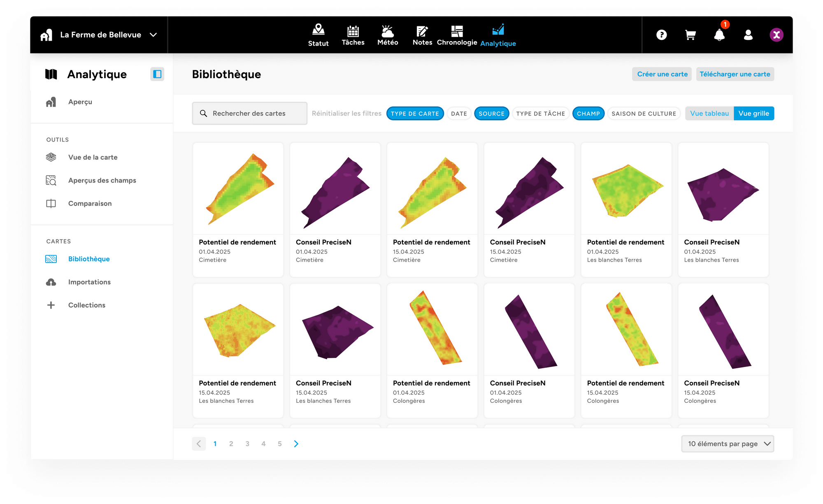The width and height of the screenshot is (823, 504).
Task: Open the Statut section
Action: pyautogui.click(x=317, y=34)
